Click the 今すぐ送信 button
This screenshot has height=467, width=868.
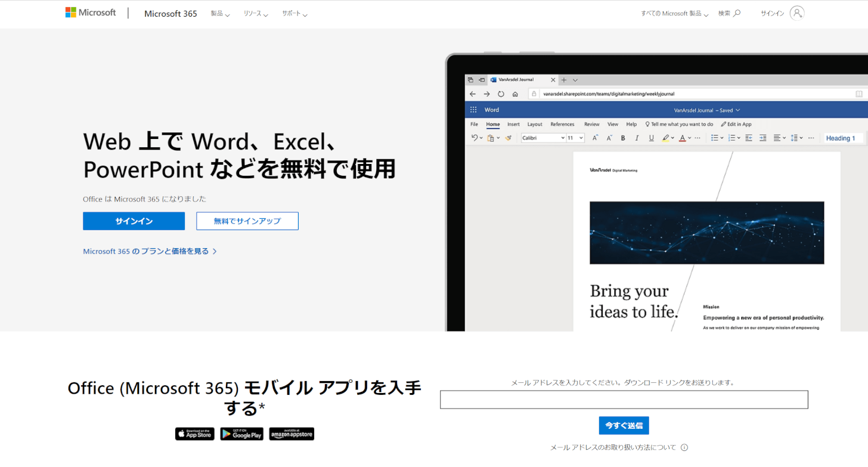coord(624,425)
